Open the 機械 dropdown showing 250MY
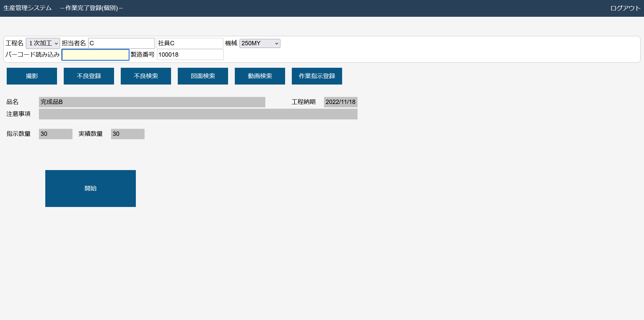Screen dimensions: 644x320 pyautogui.click(x=260, y=43)
